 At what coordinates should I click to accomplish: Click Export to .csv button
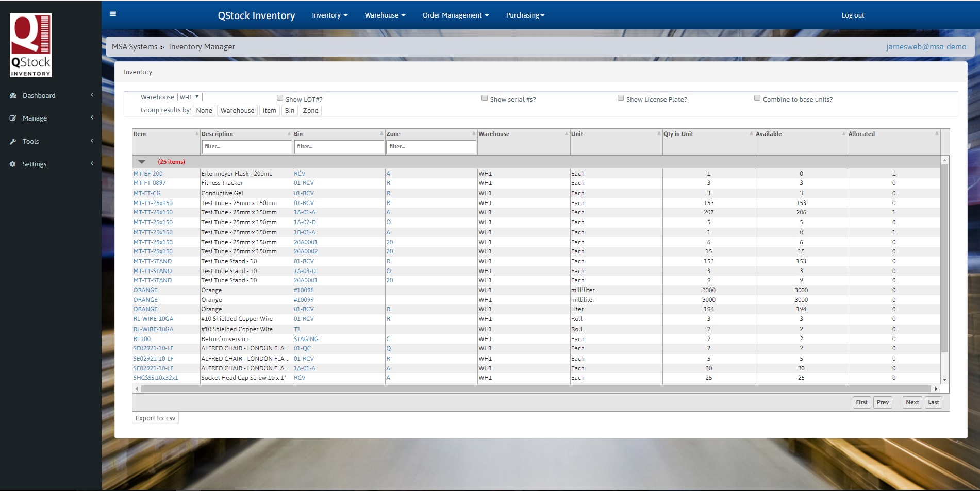156,418
